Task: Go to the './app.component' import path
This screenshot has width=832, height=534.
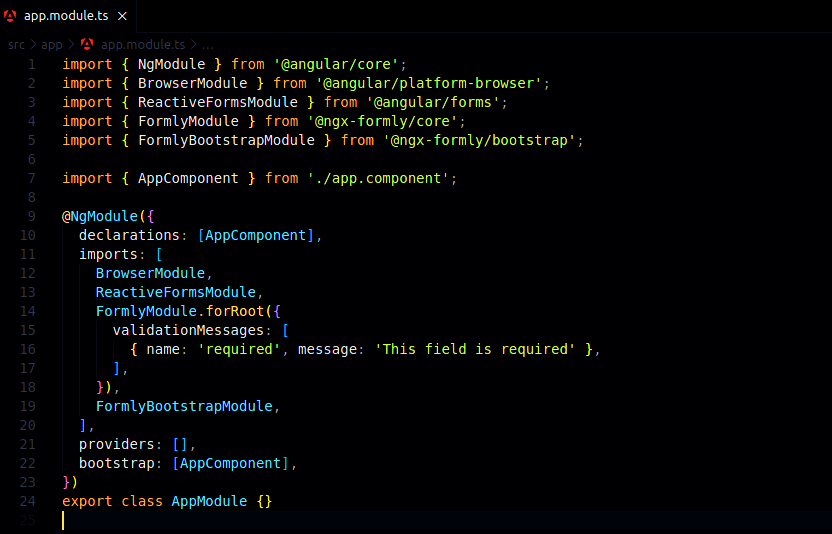Action: (381, 178)
